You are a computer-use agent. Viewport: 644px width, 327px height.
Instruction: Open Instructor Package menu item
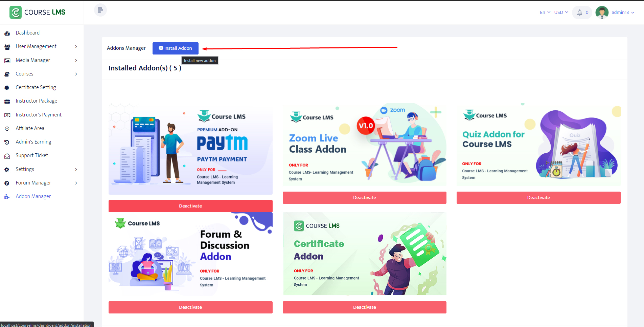pos(37,101)
